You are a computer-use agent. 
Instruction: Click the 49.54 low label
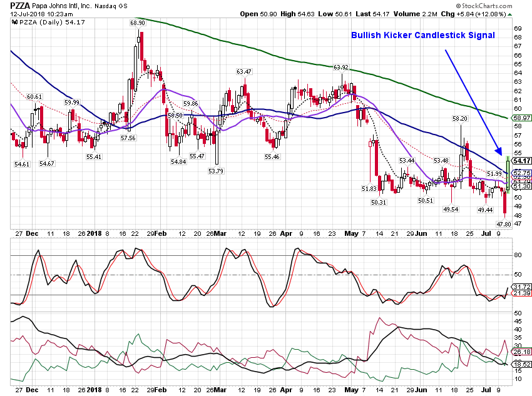(451, 209)
